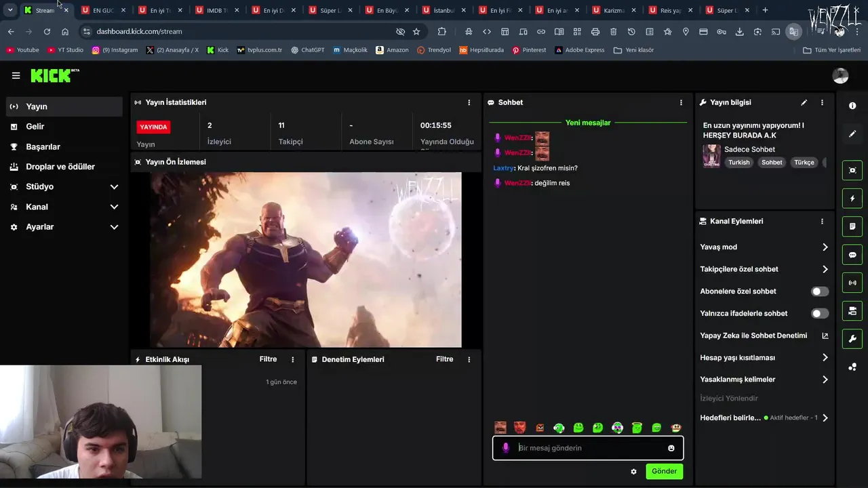
Task: Open Yapay Zeka ile Sohbet Denetimi external link
Action: pos(825,335)
